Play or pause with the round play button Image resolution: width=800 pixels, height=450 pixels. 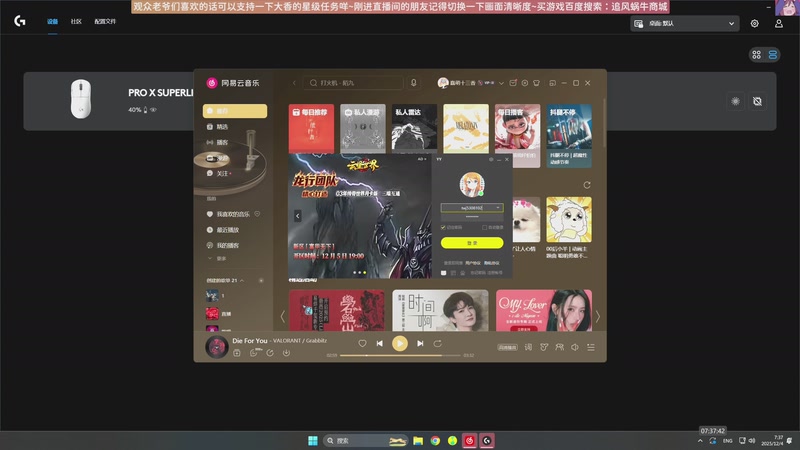(x=399, y=343)
